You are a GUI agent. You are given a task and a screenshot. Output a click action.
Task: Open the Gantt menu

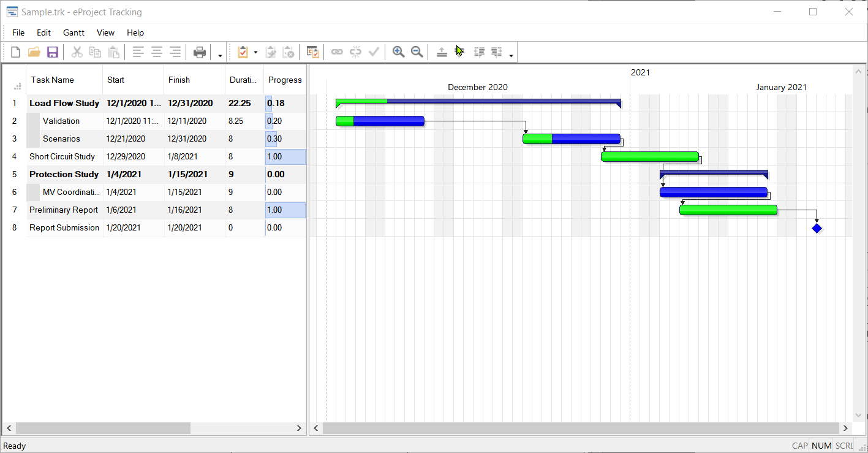pyautogui.click(x=74, y=32)
